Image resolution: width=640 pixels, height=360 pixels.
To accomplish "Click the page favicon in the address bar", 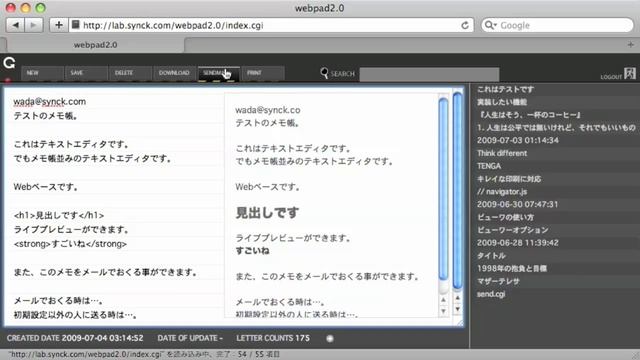I will tap(76, 25).
